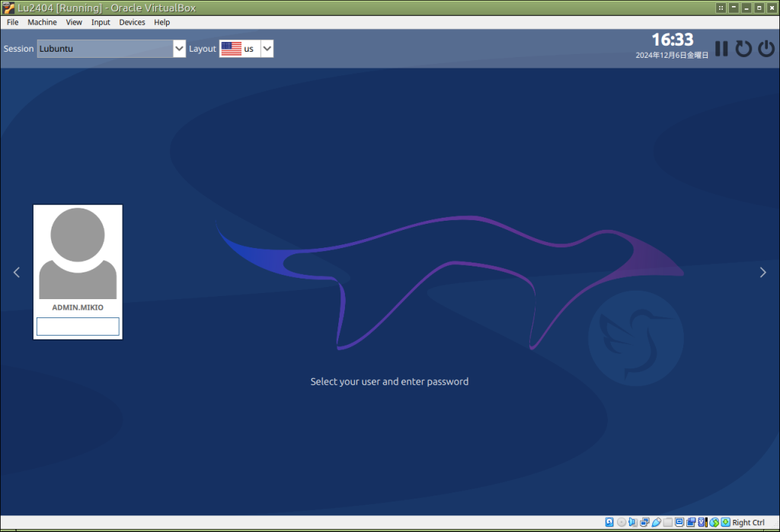
Task: Click the optical disc status icon
Action: pos(621,522)
